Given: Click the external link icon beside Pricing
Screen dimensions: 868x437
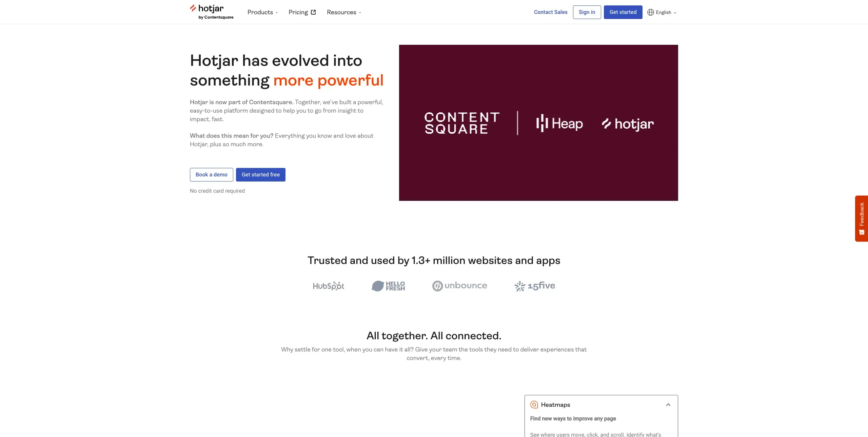Looking at the screenshot, I should coord(314,12).
